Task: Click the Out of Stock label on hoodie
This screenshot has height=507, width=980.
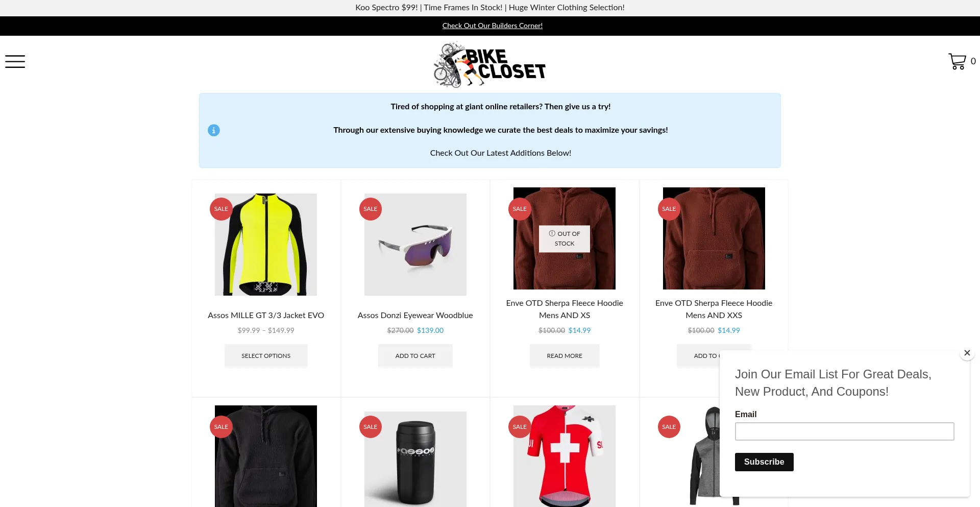Action: [x=565, y=238]
